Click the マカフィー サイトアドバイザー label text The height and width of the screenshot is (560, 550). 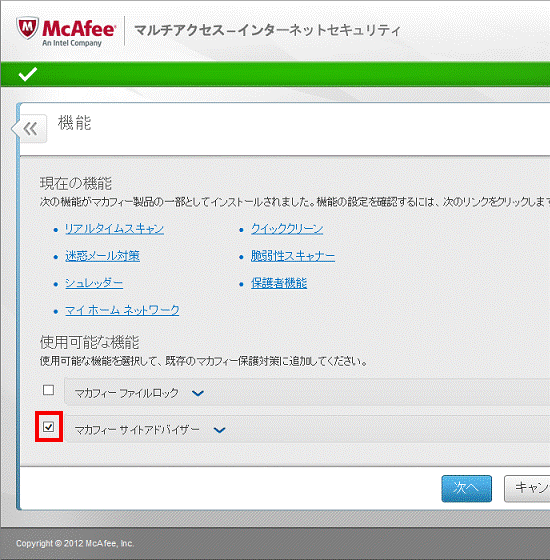(x=137, y=430)
